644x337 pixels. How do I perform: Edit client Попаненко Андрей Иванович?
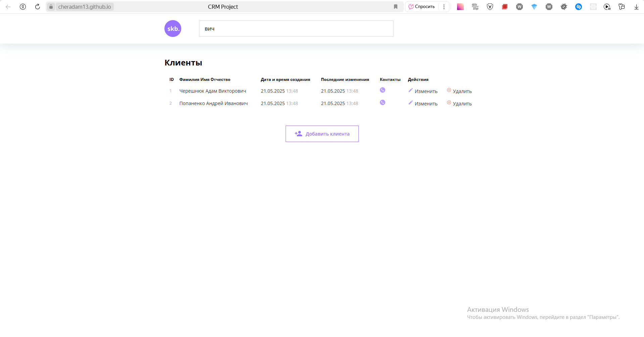click(423, 103)
